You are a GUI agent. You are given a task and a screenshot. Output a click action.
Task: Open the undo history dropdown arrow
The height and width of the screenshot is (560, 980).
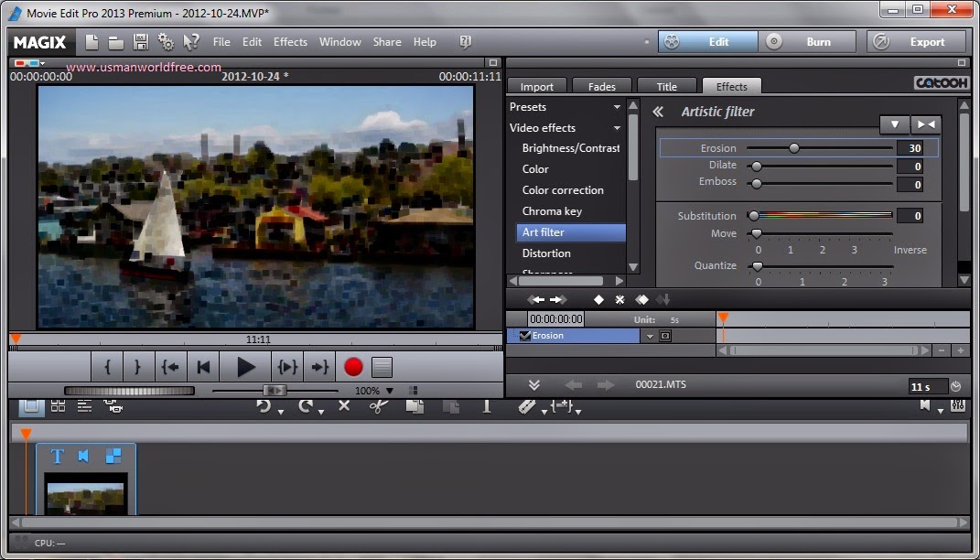281,412
